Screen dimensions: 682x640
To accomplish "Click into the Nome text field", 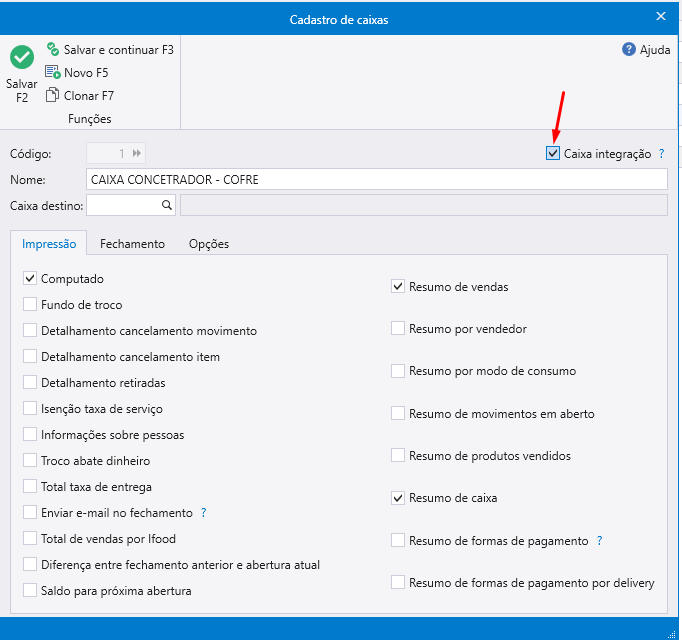I will pos(377,180).
